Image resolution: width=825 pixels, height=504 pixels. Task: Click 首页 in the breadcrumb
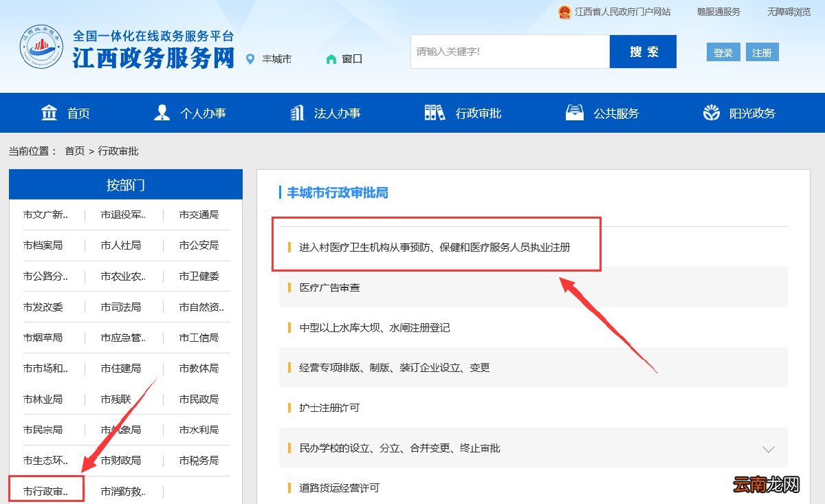[x=75, y=151]
